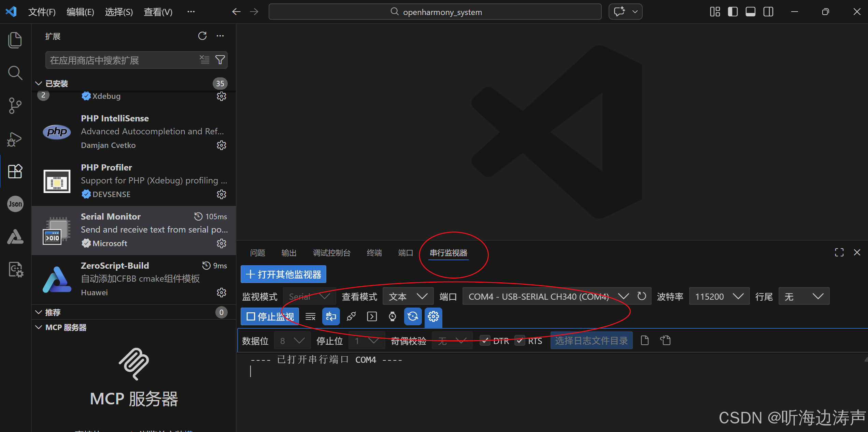Viewport: 868px width, 432px height.
Task: Toggle secondary side bar visibility
Action: pos(768,12)
